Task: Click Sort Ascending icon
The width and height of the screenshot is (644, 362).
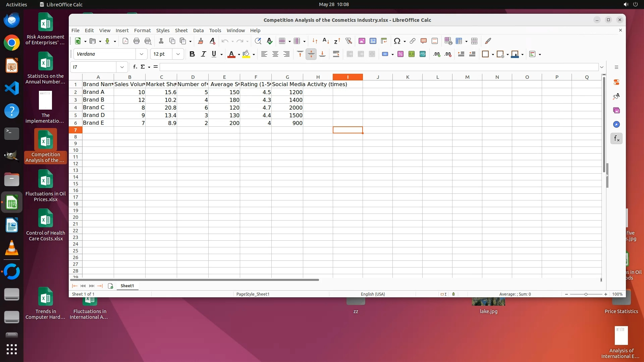Action: click(326, 41)
